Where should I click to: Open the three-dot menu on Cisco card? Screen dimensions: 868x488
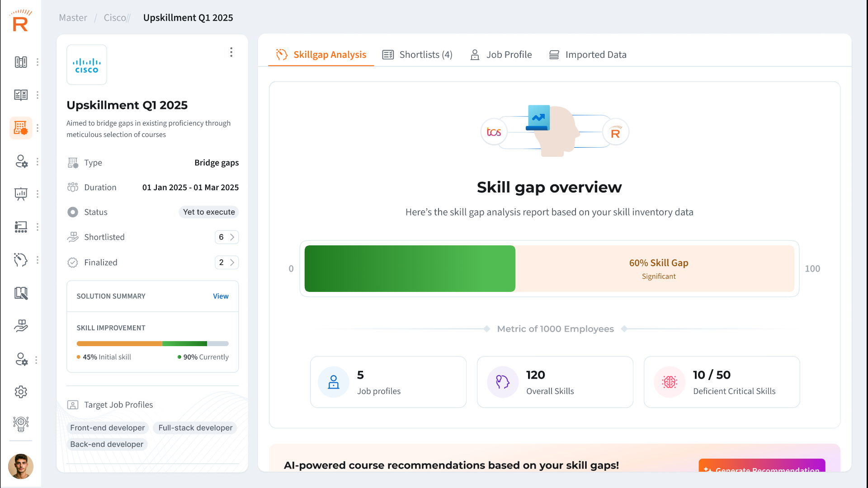pyautogui.click(x=231, y=52)
